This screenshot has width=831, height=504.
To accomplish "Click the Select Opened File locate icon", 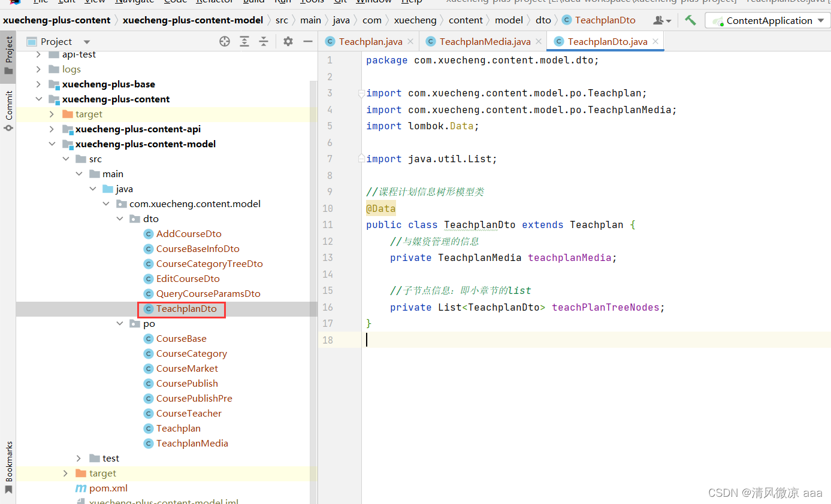I will click(x=225, y=41).
